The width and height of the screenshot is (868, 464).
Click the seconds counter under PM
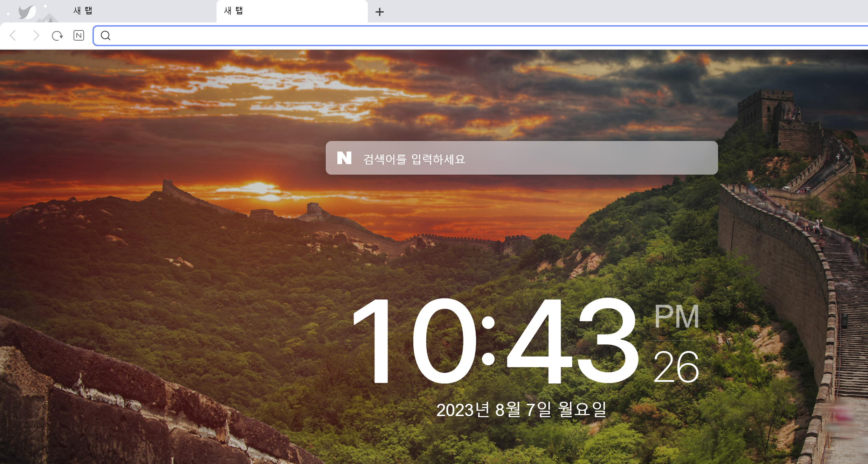tap(676, 367)
